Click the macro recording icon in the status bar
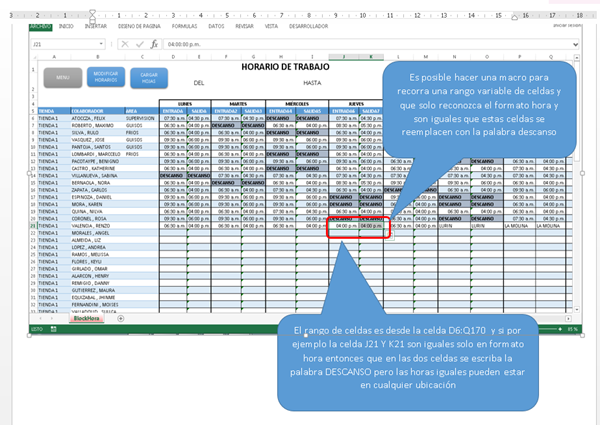The height and width of the screenshot is (425, 600). (x=54, y=329)
